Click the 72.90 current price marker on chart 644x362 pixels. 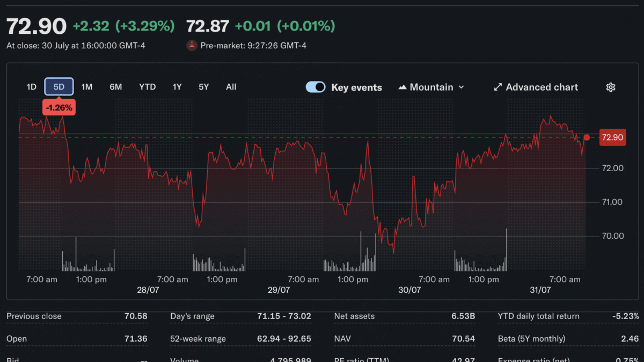coord(612,137)
